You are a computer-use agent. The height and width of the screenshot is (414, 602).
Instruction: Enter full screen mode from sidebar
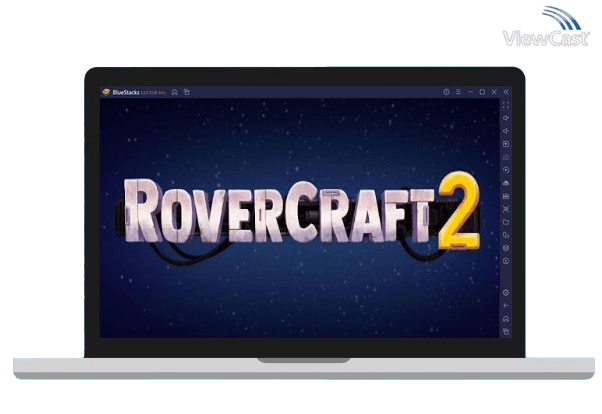tap(506, 105)
